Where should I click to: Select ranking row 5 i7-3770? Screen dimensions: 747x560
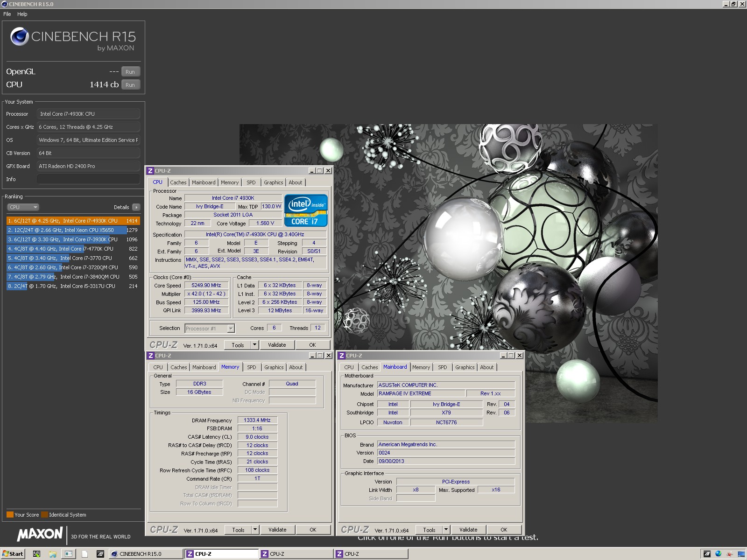point(73,258)
